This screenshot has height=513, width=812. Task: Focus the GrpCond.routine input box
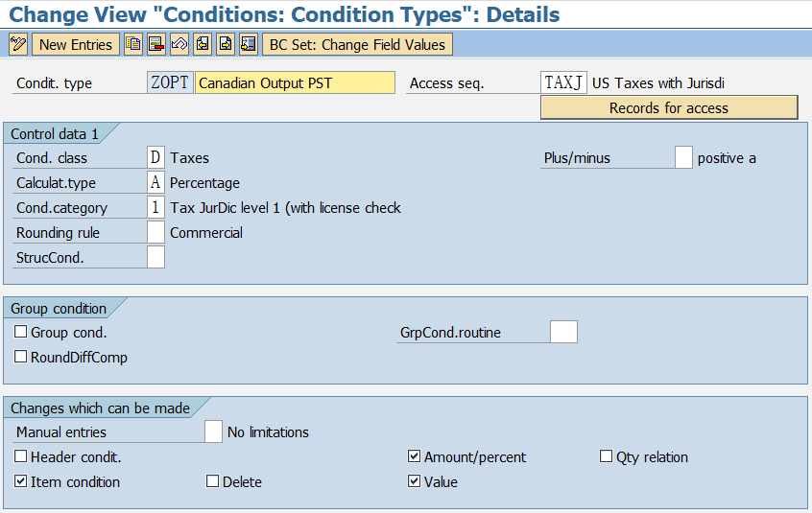563,332
